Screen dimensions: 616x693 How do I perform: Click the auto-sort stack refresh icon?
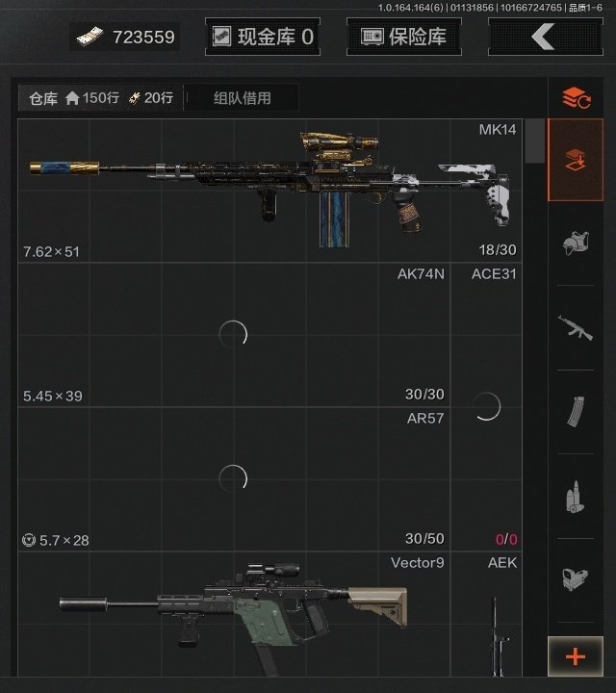click(576, 97)
